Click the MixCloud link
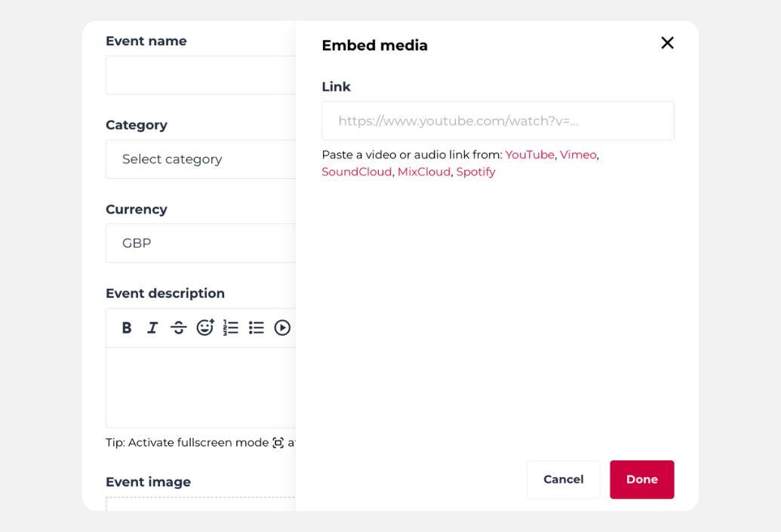781x532 pixels. 423,171
